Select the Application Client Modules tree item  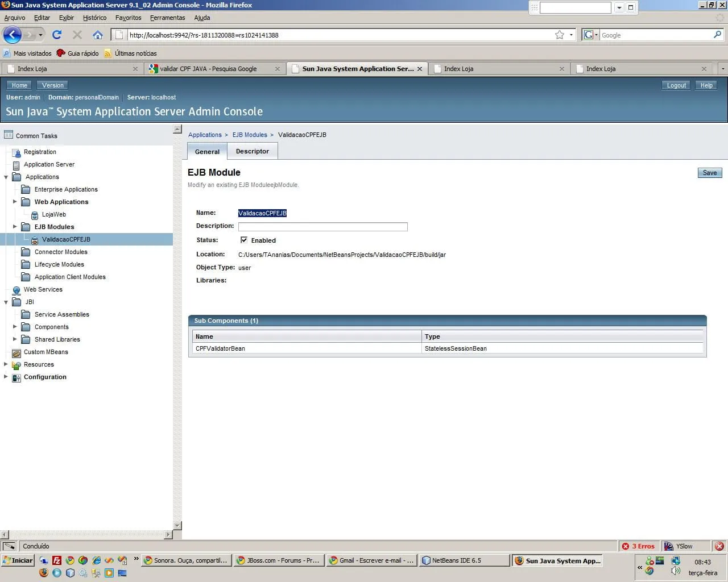click(70, 277)
